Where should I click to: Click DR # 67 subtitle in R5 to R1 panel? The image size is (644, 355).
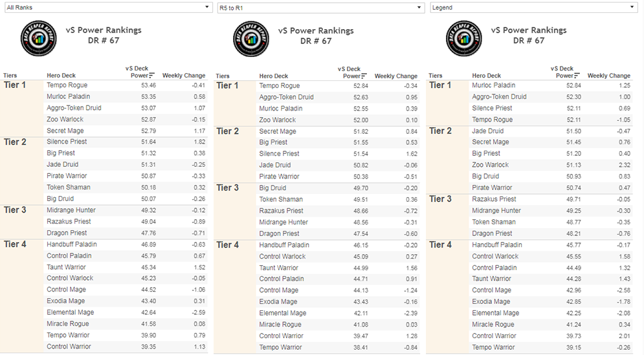[x=316, y=41]
